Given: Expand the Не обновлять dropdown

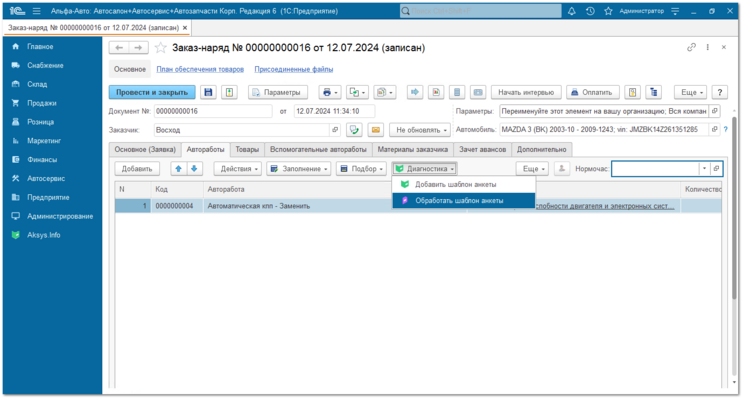Looking at the screenshot, I should coord(420,130).
